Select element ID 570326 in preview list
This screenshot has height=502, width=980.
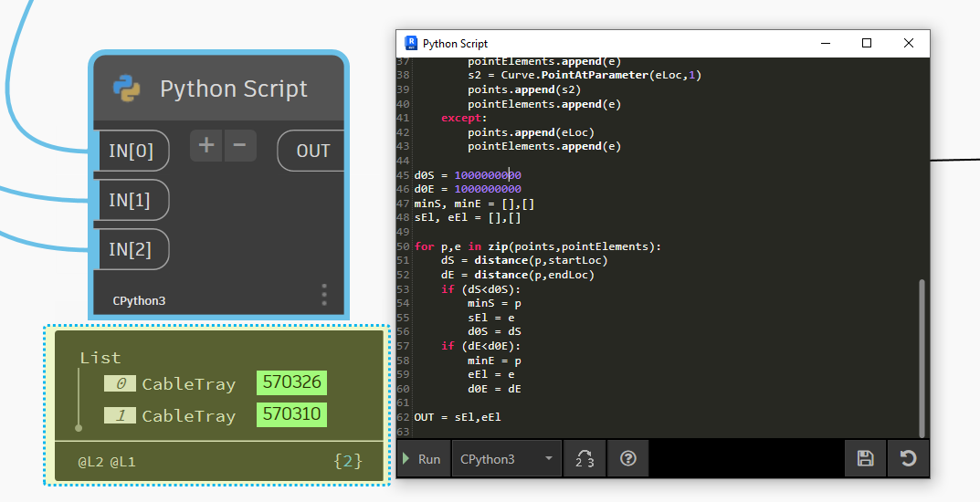click(x=290, y=383)
